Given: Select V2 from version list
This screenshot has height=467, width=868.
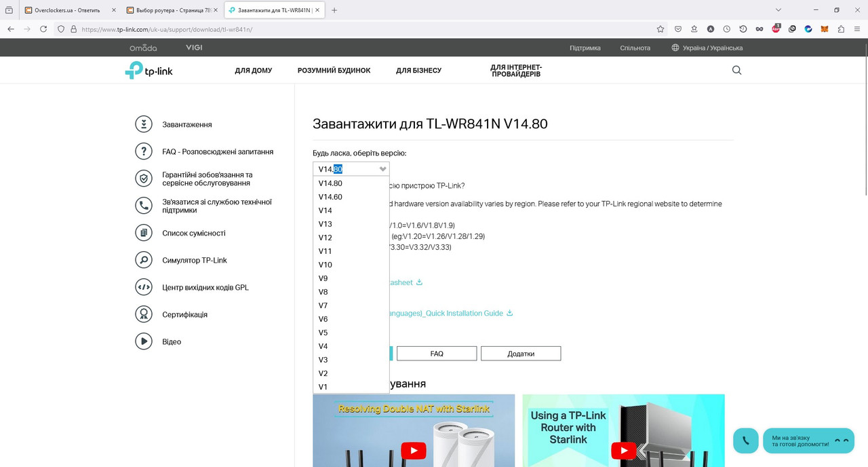Looking at the screenshot, I should click(x=351, y=373).
